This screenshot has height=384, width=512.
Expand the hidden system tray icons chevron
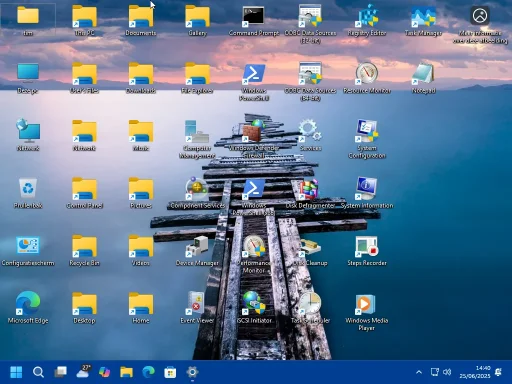[419, 372]
